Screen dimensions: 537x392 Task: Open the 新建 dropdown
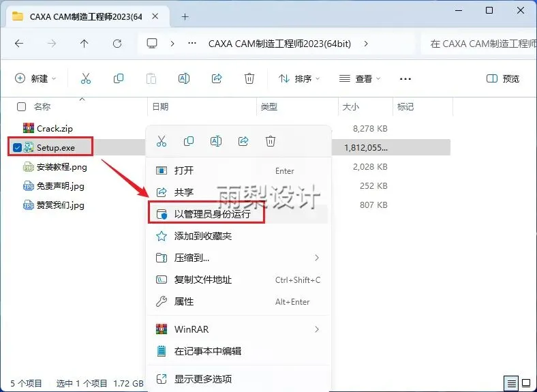tap(35, 78)
